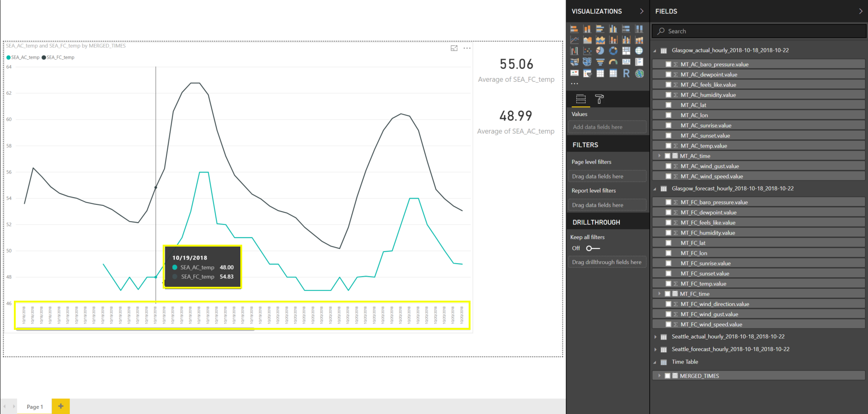Choose the gauge visualization
This screenshot has width=868, height=414.
click(613, 62)
